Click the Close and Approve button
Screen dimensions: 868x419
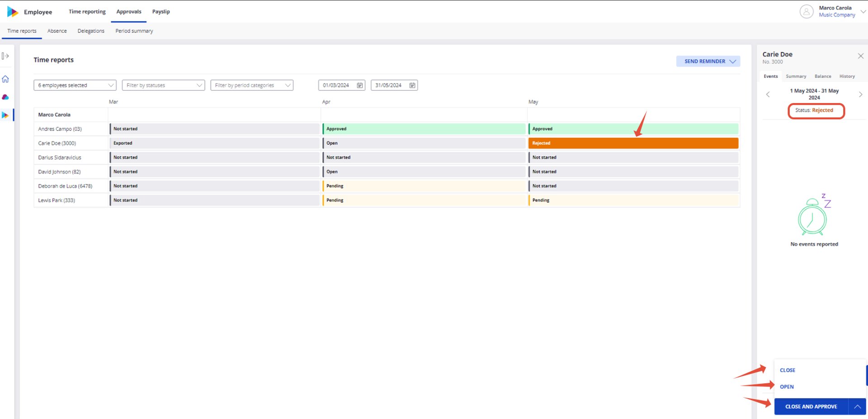pyautogui.click(x=811, y=407)
